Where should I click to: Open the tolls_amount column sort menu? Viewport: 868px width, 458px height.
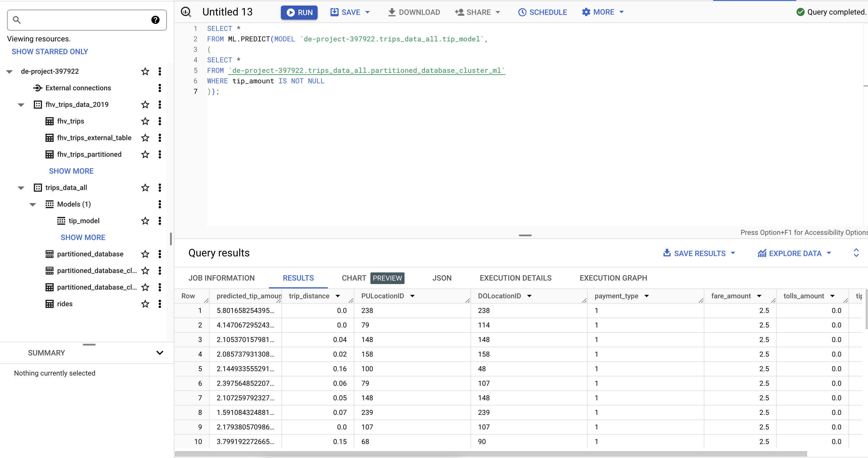832,296
